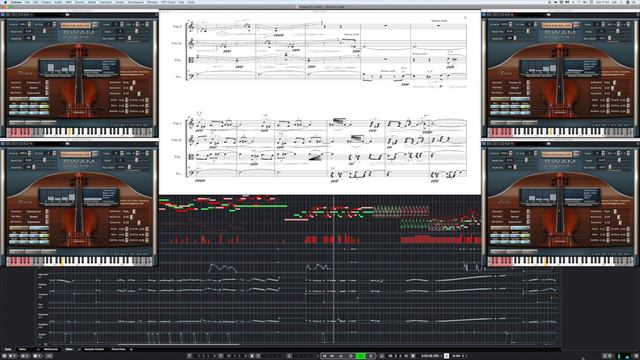Screen dimensions: 640x360
Task: Open the Sampler Control tab
Action: coord(94,349)
